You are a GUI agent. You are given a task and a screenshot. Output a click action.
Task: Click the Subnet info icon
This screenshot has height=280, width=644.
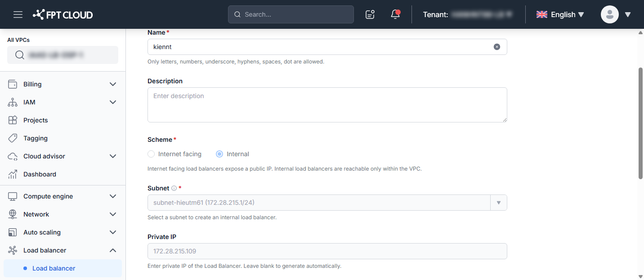point(174,188)
